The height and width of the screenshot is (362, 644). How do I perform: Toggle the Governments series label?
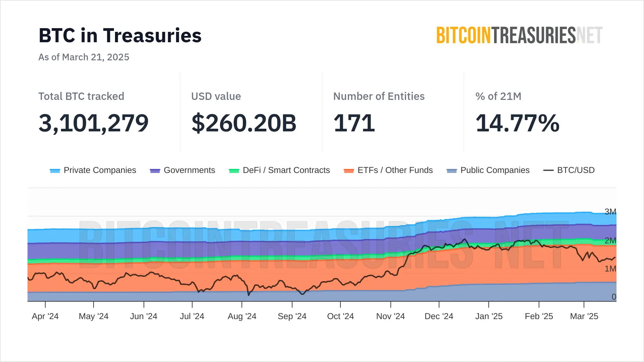point(189,170)
